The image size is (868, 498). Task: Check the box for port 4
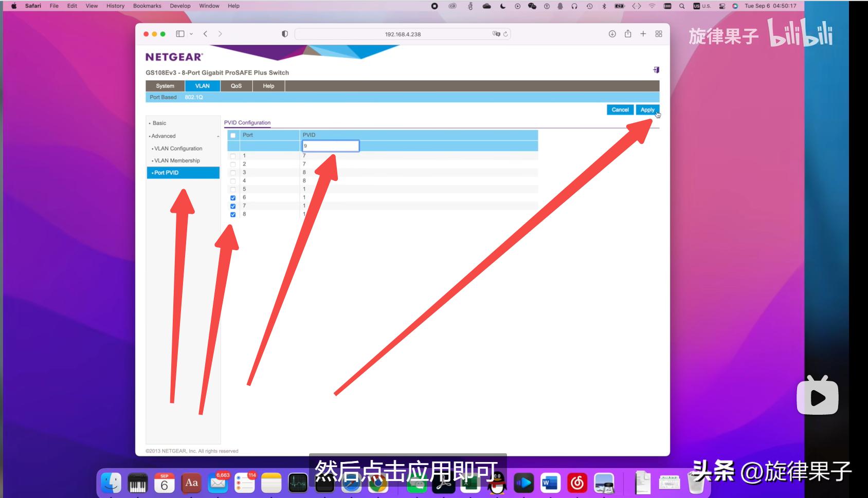tap(233, 181)
